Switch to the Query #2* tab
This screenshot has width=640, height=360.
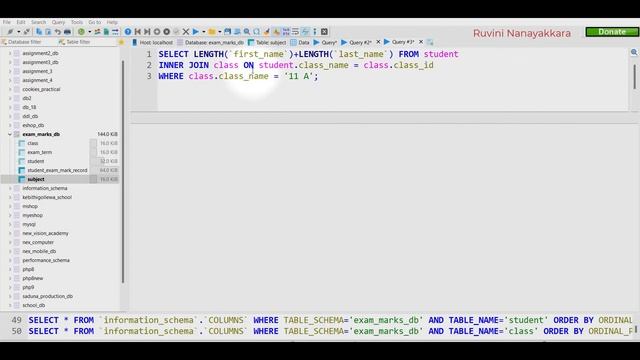357,42
